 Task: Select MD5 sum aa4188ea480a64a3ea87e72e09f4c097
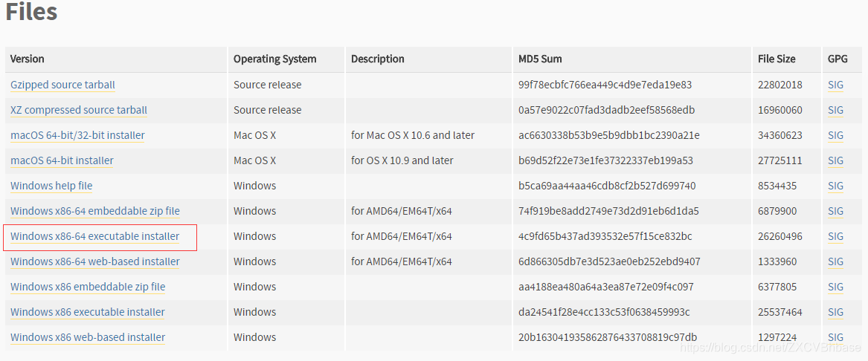(x=606, y=287)
